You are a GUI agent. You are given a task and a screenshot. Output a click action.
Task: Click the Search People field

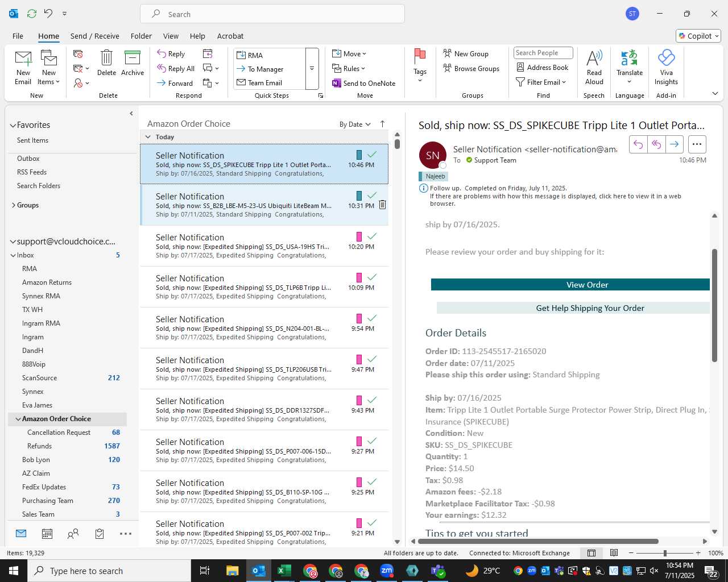coord(543,53)
